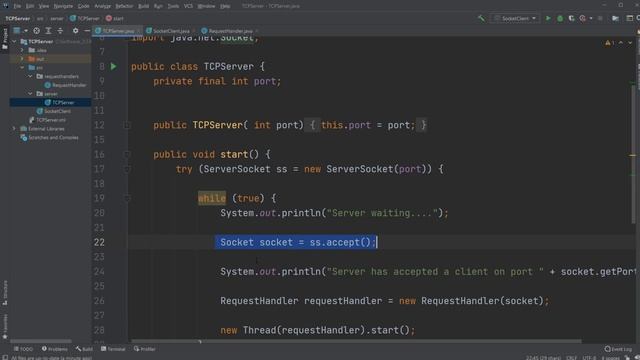This screenshot has height=360, width=640.
Task: Select Scratches and Consoles in tree
Action: tap(49, 138)
